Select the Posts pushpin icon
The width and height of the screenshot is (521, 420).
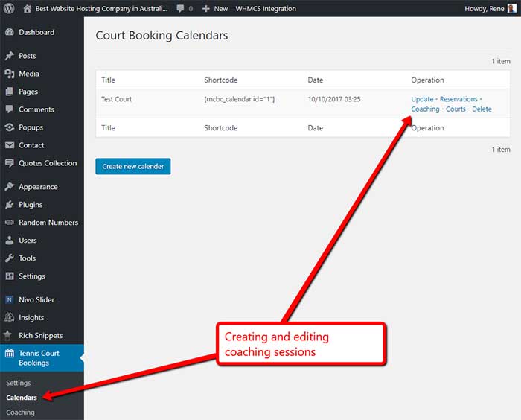click(10, 56)
